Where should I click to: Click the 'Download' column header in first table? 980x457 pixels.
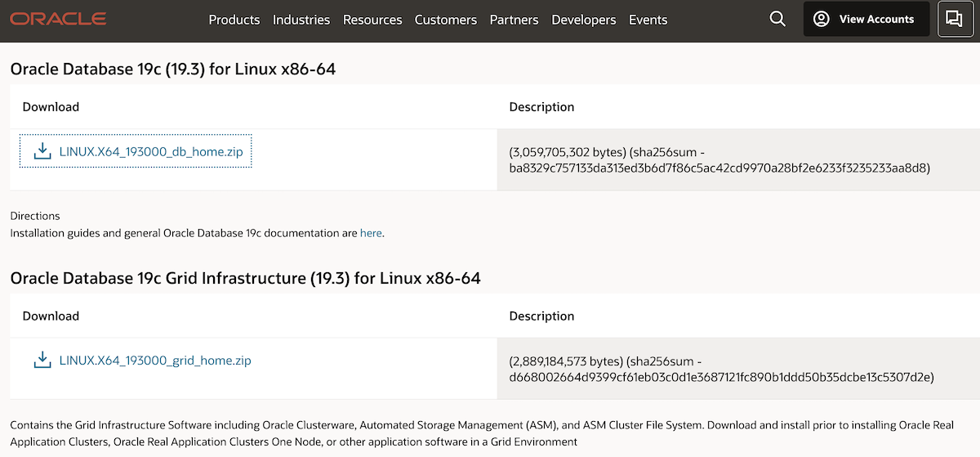point(51,107)
